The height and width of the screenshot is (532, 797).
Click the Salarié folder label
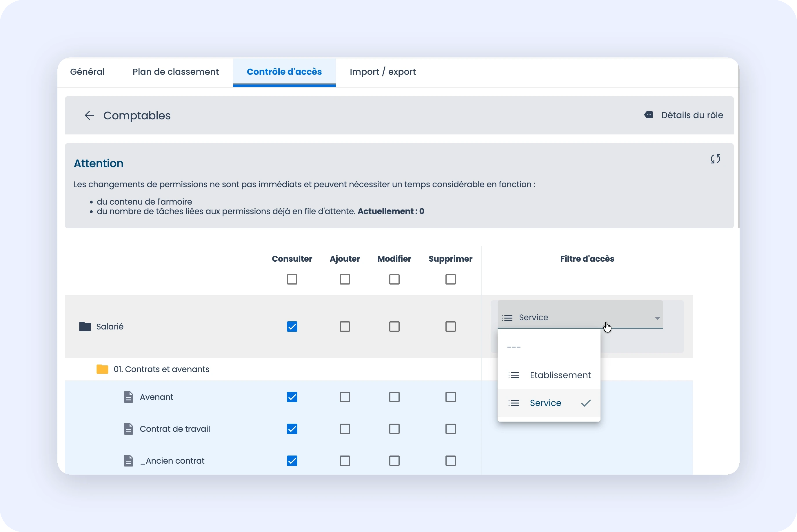click(x=110, y=326)
